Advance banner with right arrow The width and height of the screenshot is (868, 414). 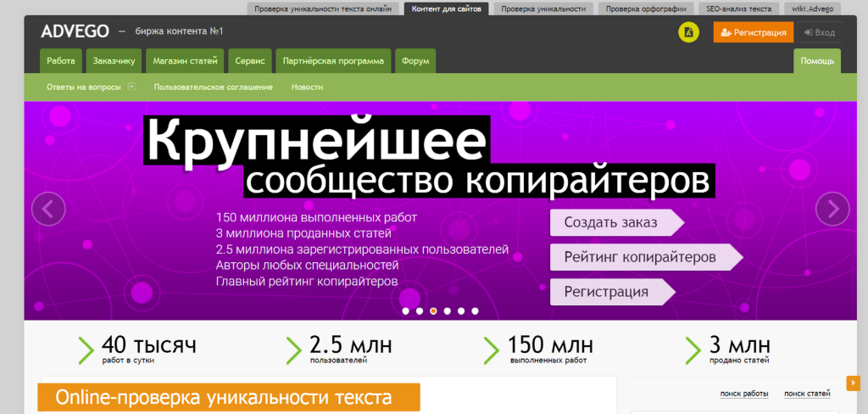832,209
